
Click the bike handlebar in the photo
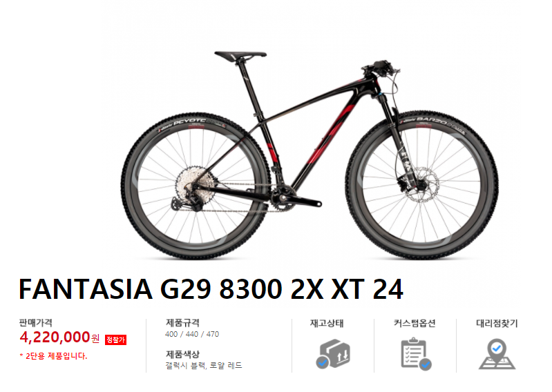(x=379, y=68)
